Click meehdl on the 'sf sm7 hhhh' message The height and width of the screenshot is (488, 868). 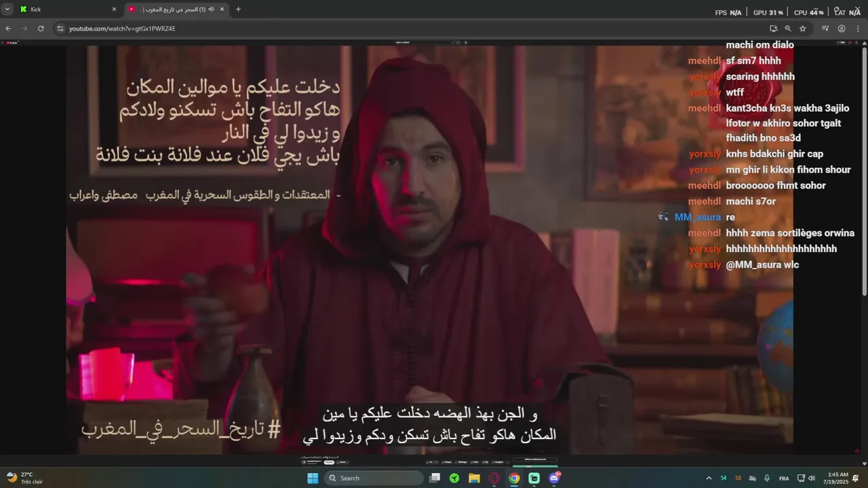coord(705,60)
